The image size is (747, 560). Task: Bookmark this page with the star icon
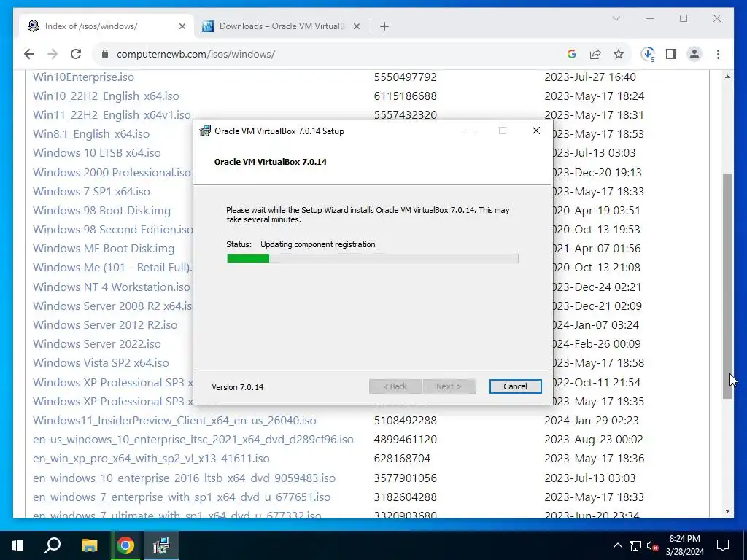(x=619, y=54)
